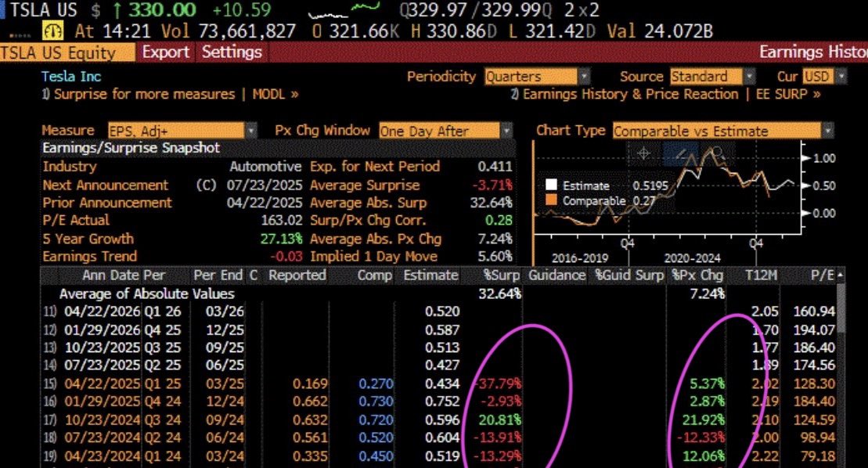Click the 2016-2019 label on the chart axis

coord(580,258)
